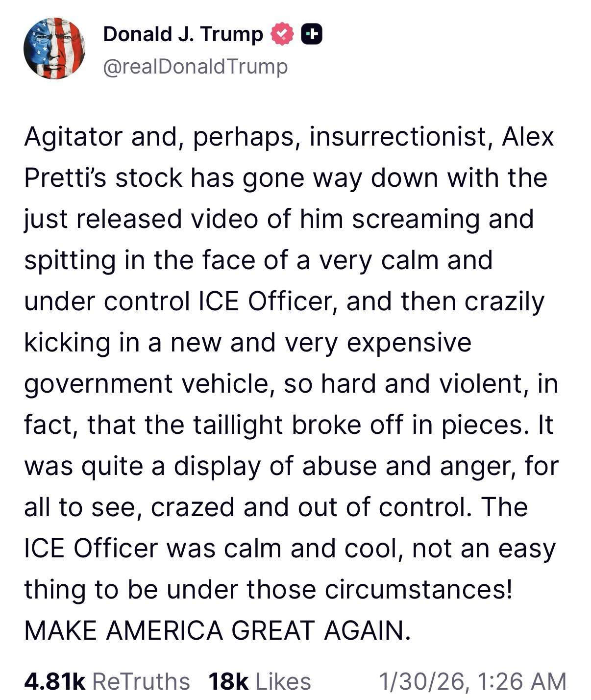Click the "MAKE AMERICA GREAT AGAIN." closing line
The image size is (591, 700).
217,630
